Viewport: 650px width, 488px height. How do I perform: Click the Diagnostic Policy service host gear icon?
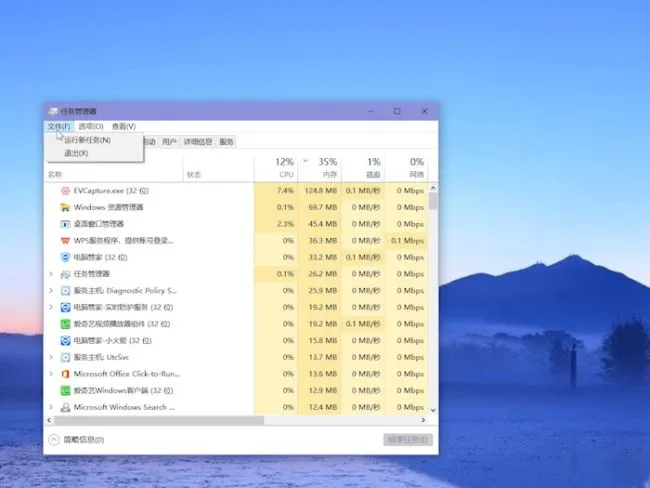(65, 291)
